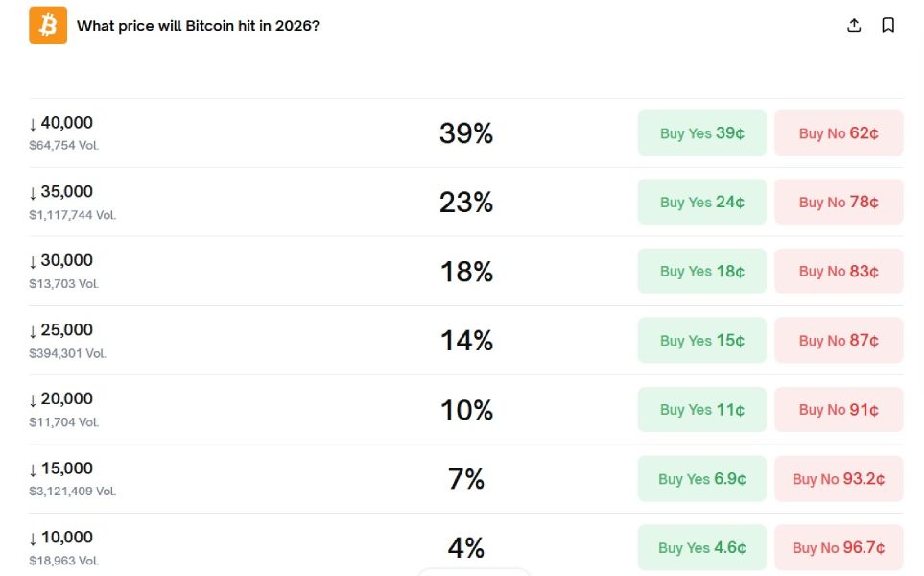
Task: Open the share menu via the upload icon
Action: (x=854, y=25)
